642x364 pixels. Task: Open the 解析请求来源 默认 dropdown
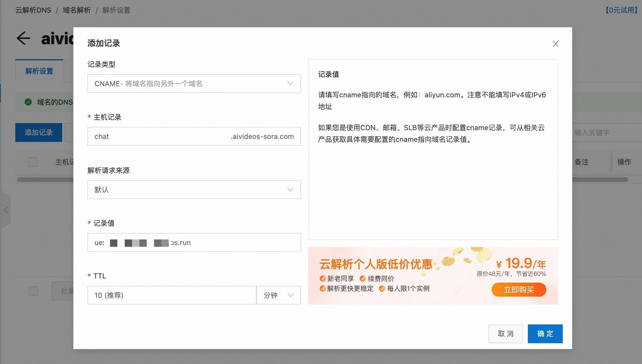194,190
